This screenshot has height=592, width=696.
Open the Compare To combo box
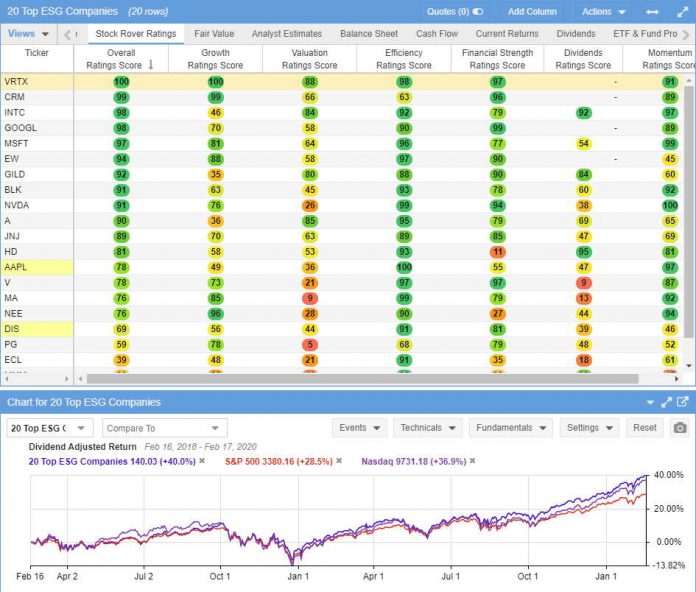coord(165,428)
